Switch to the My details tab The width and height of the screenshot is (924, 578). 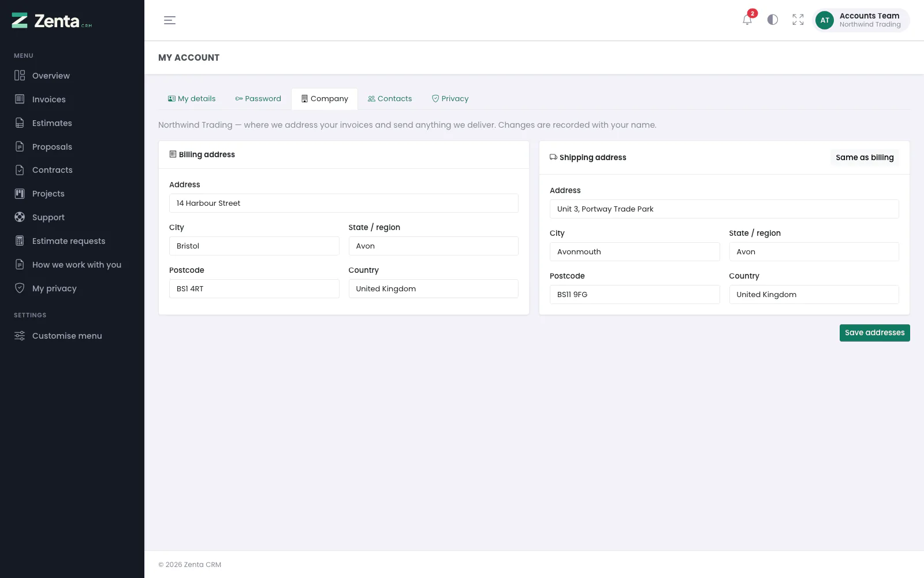pyautogui.click(x=192, y=99)
